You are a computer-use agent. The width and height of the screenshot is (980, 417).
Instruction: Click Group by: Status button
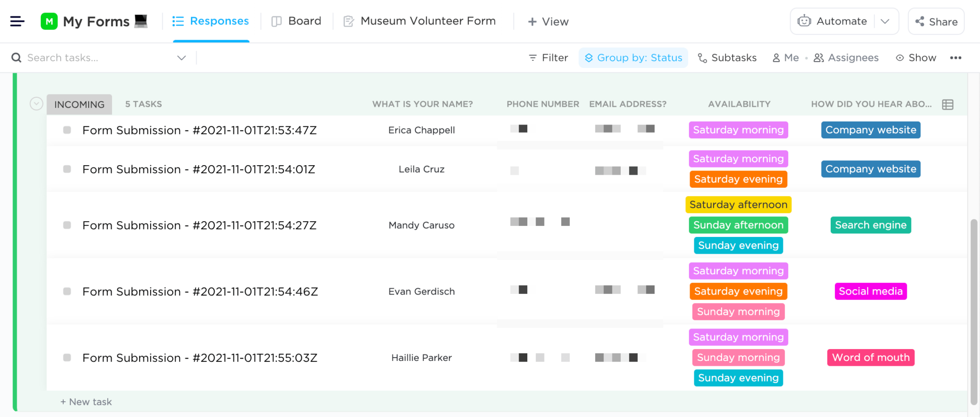634,58
